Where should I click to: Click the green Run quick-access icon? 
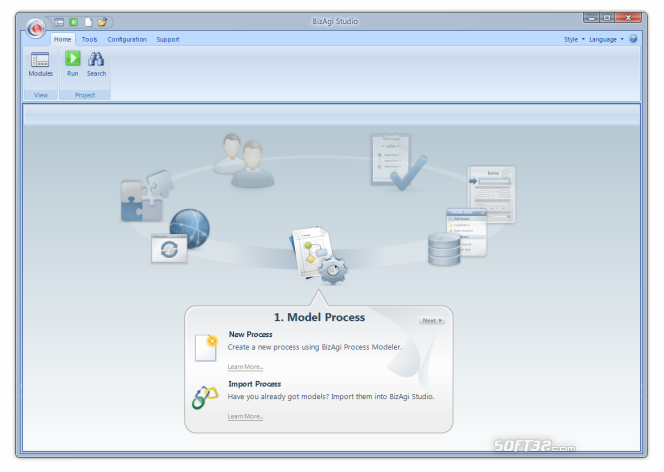74,22
